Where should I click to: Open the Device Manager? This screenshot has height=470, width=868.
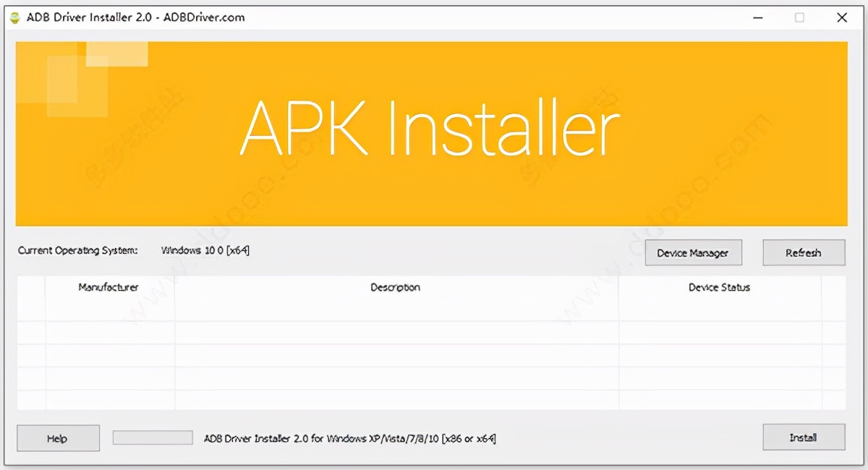click(693, 252)
